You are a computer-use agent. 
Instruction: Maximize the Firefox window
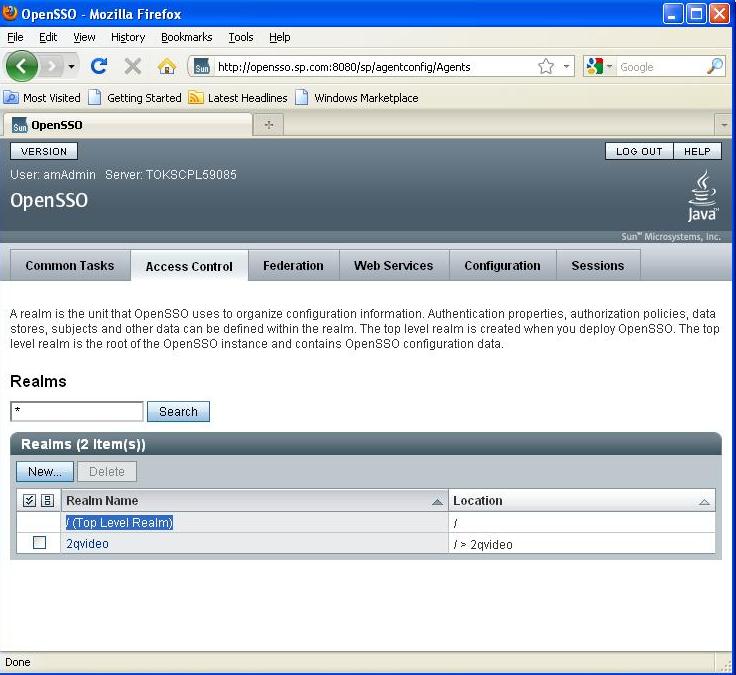(696, 14)
